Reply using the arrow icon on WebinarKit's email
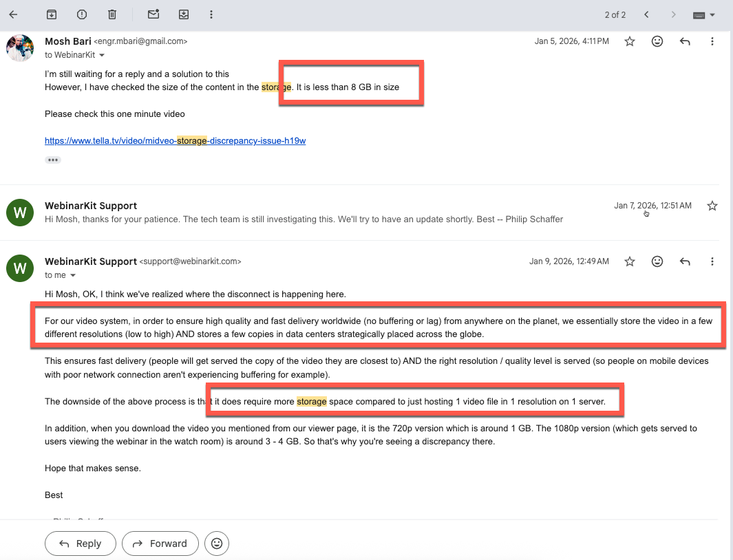Screen dimensions: 733x560 [x=685, y=261]
